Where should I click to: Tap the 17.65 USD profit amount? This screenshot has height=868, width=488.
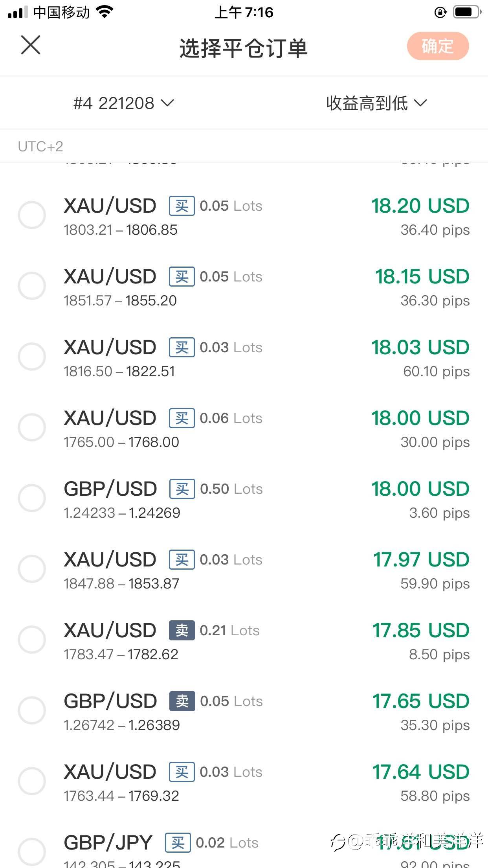[421, 701]
